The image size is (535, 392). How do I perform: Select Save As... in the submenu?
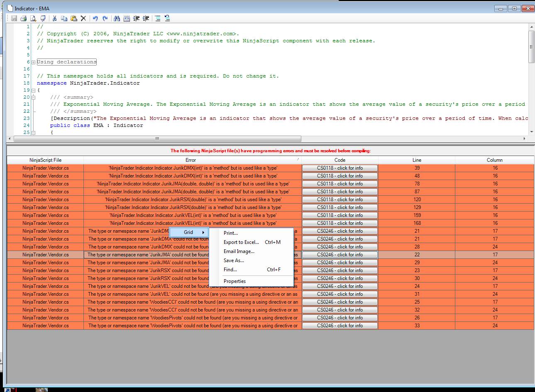pos(252,261)
